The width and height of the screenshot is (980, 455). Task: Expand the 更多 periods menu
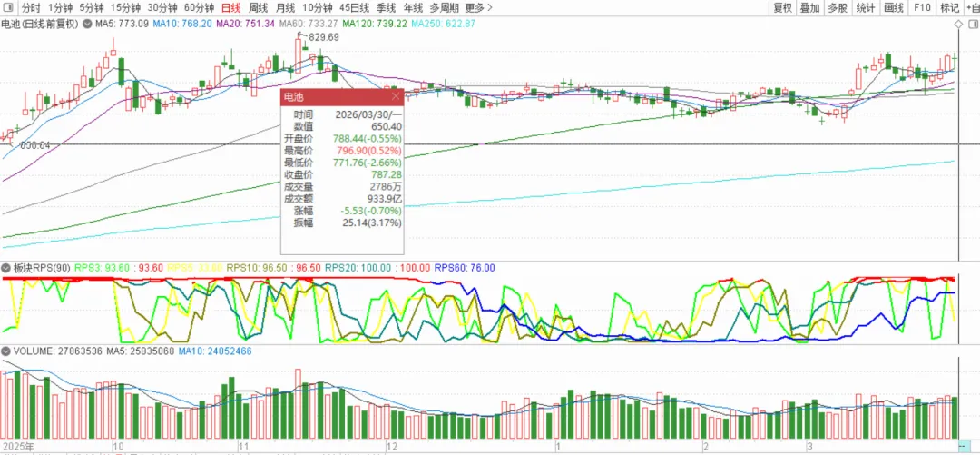tap(479, 8)
